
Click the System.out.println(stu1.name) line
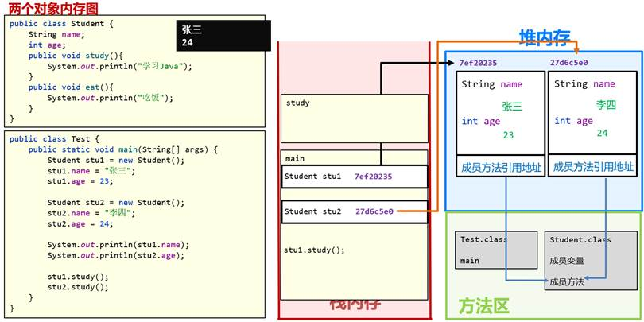(118, 245)
